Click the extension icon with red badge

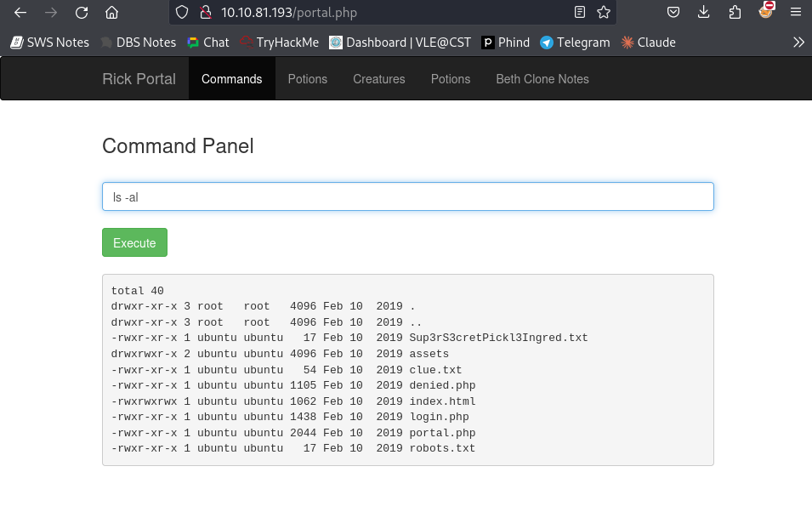[766, 10]
